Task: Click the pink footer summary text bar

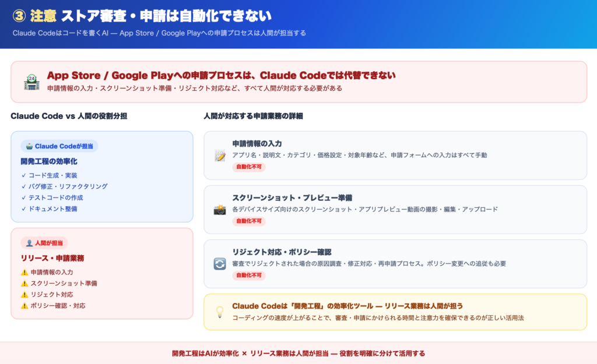Action: click(298, 353)
